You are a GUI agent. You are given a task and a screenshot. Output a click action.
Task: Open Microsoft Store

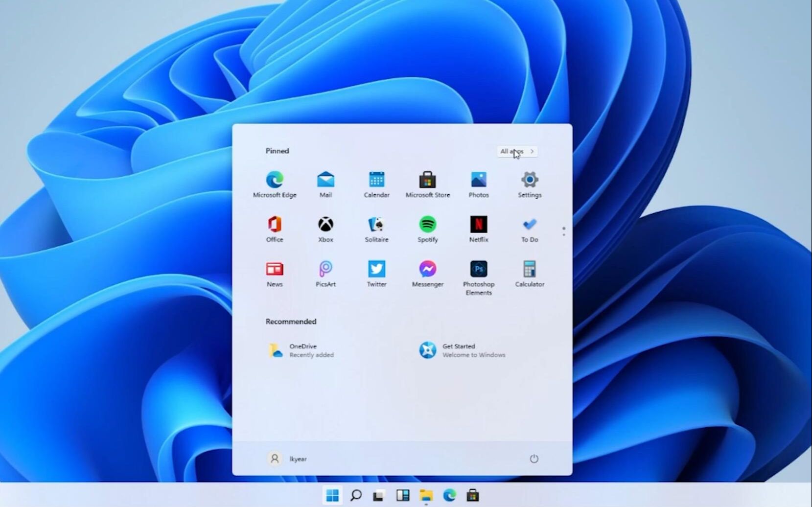(427, 181)
